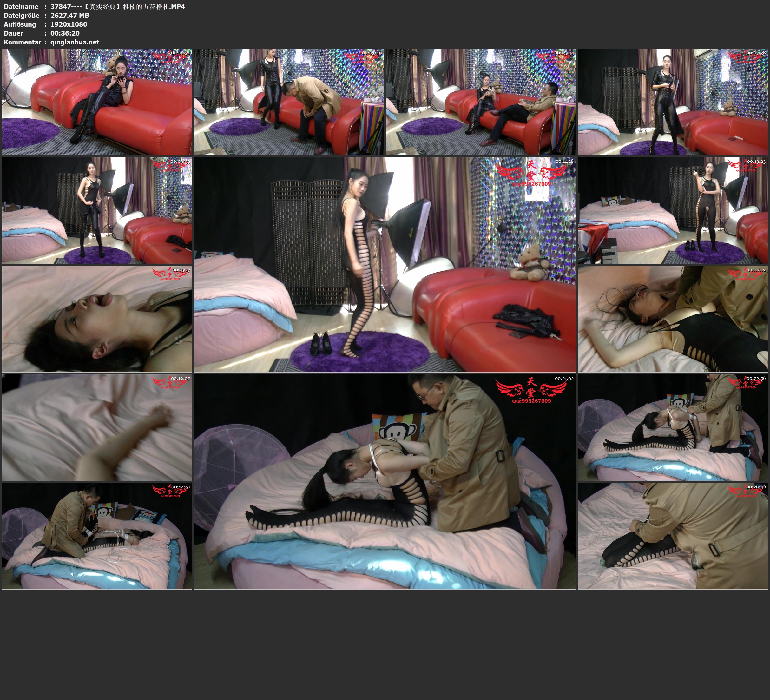
Task: Click the 2627.47 MB file size value
Action: 69,15
